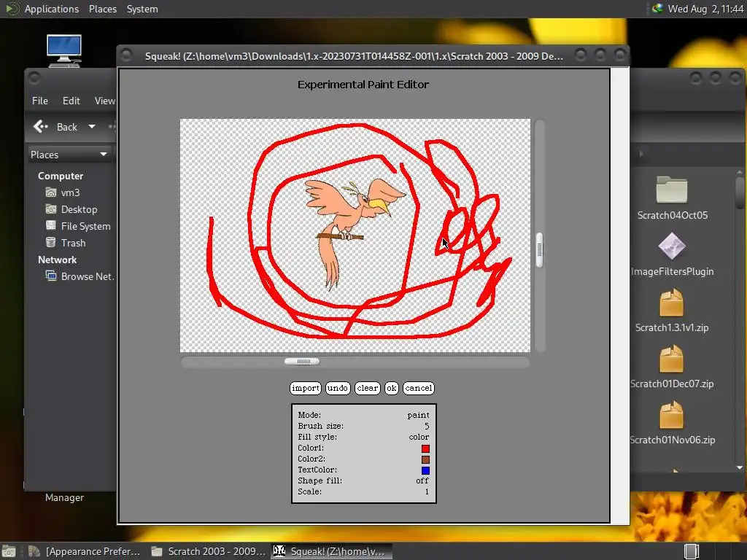Click the Back arrow icon in file manager

coord(41,127)
